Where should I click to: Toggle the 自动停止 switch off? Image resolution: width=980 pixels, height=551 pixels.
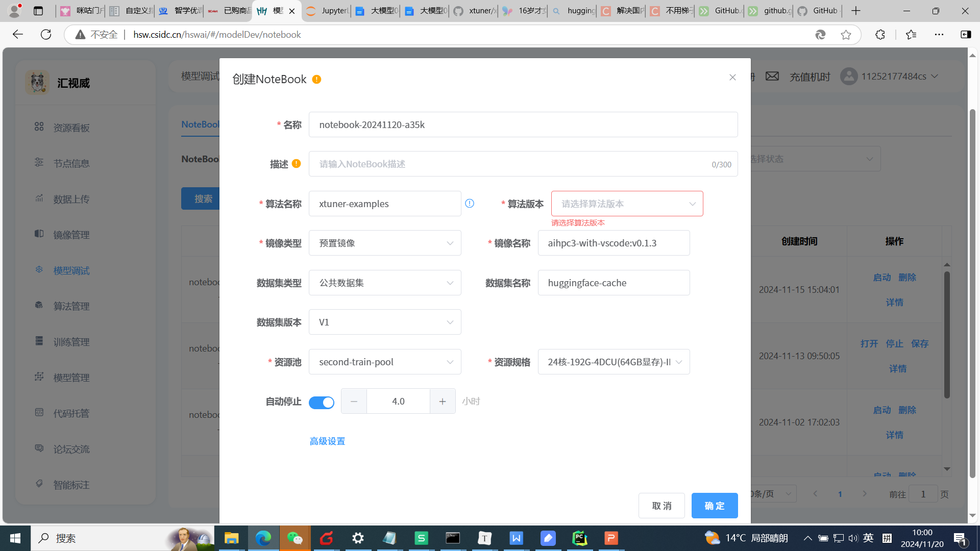322,403
